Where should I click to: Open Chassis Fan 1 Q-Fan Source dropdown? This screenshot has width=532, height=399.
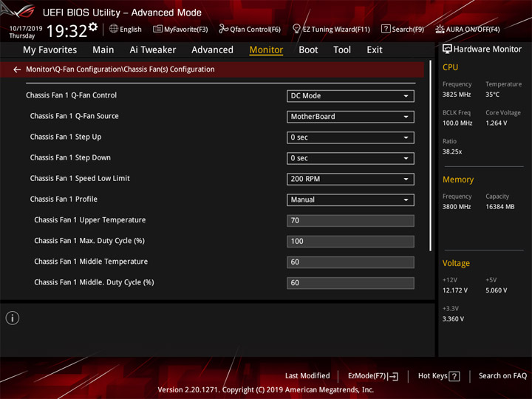pyautogui.click(x=350, y=117)
